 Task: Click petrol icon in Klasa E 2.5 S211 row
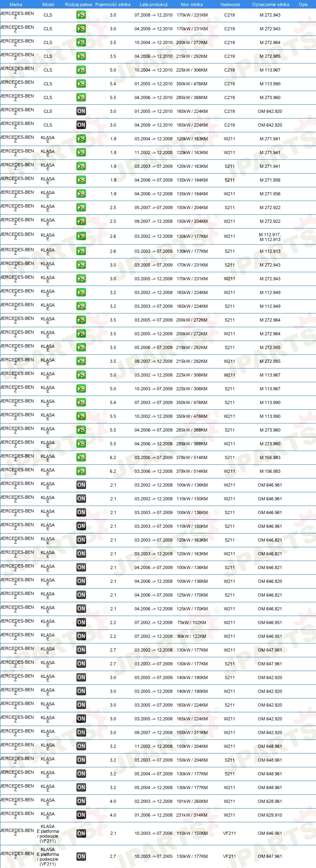[x=81, y=207]
